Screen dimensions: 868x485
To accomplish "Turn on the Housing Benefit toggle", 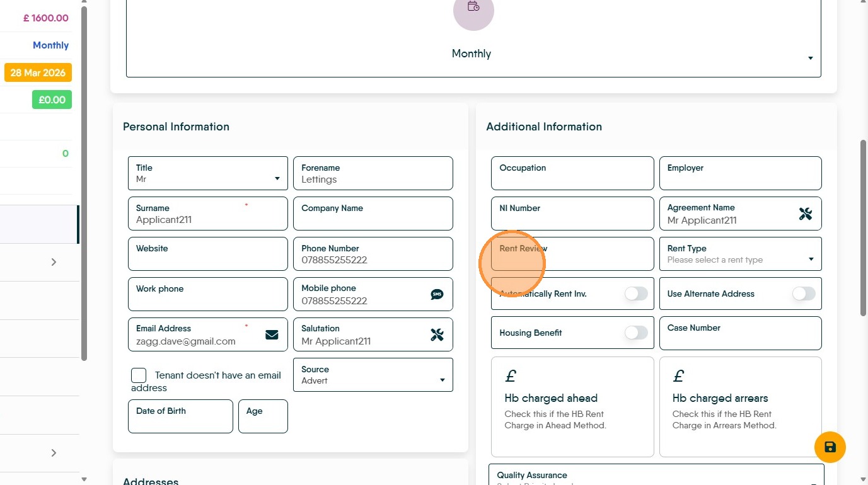I will click(x=635, y=333).
